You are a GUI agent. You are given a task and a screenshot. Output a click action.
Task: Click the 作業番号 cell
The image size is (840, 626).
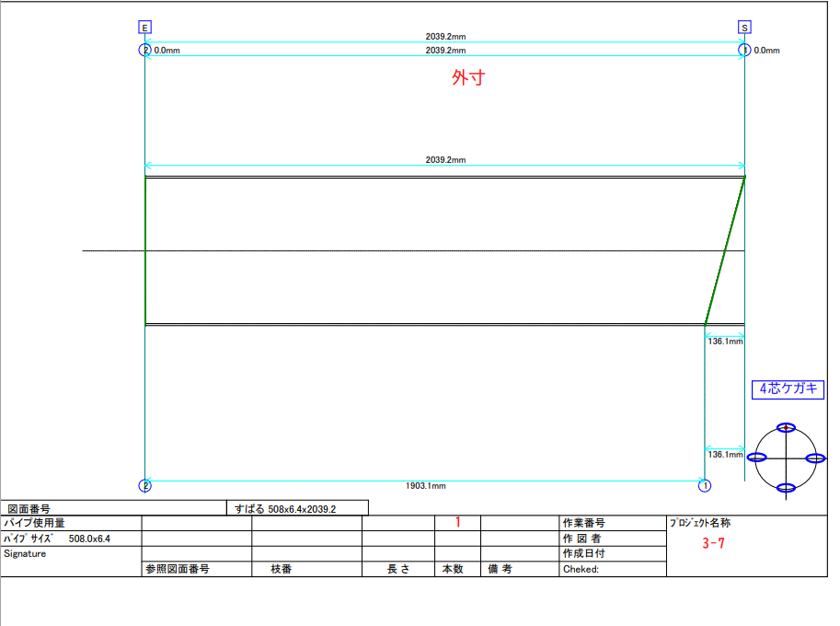pyautogui.click(x=583, y=523)
